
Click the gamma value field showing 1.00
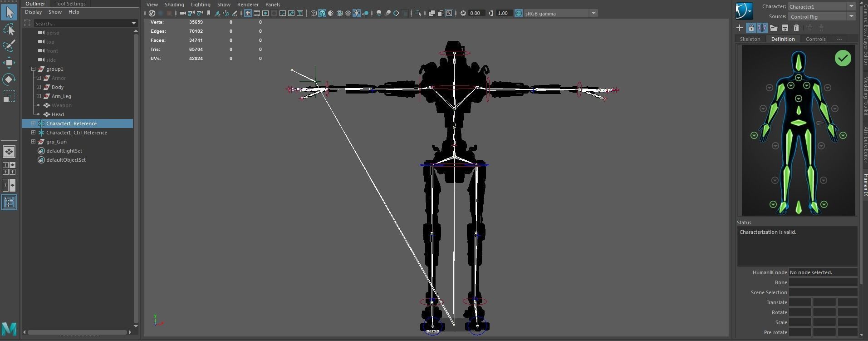point(504,13)
